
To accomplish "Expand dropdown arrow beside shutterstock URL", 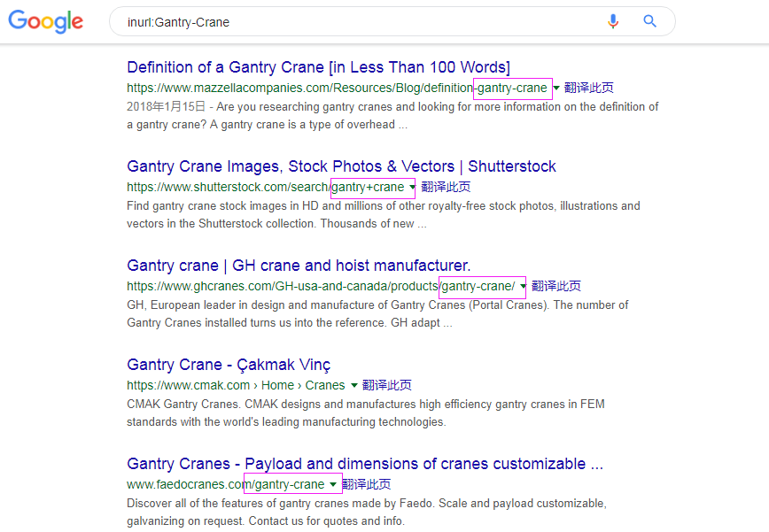I will tap(412, 187).
